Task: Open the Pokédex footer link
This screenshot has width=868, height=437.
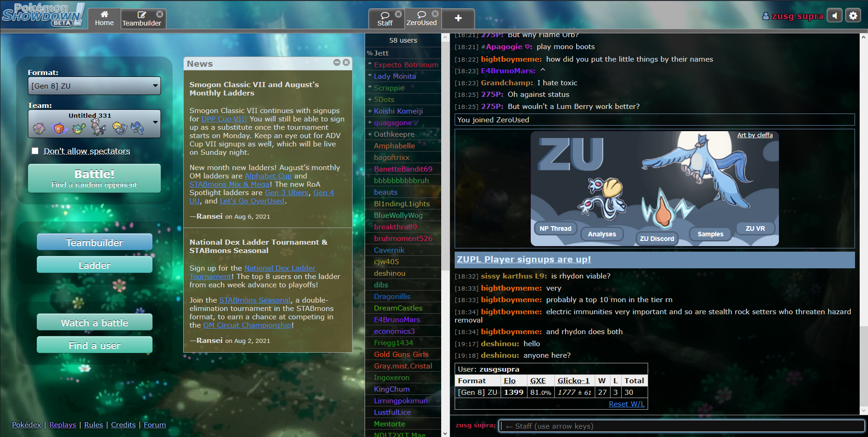Action: tap(26, 424)
